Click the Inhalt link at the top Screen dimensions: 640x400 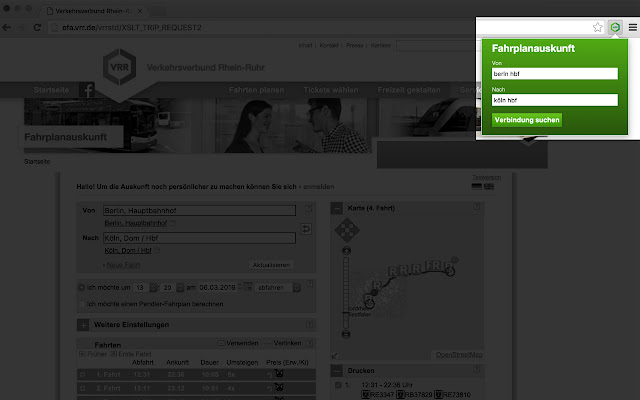pyautogui.click(x=305, y=45)
